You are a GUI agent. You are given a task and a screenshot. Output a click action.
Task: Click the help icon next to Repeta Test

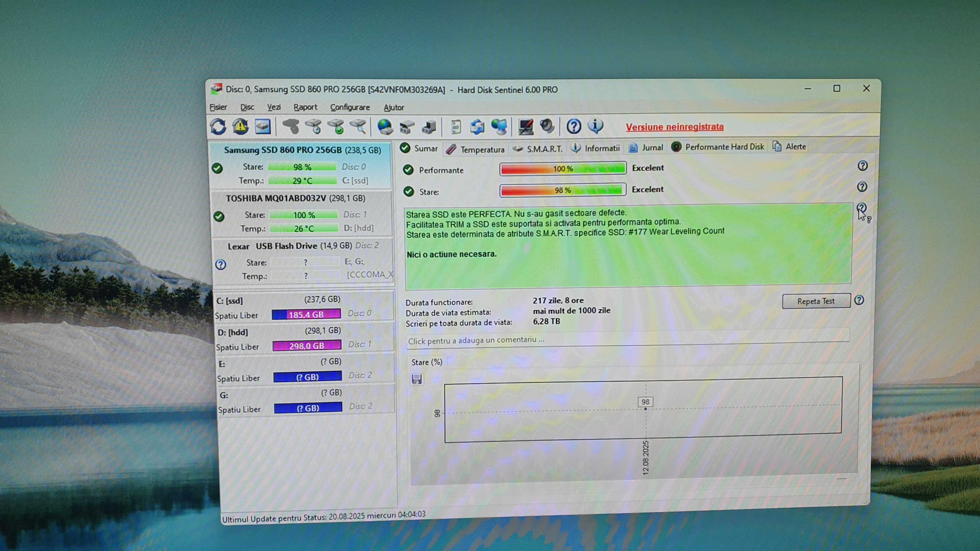point(859,301)
